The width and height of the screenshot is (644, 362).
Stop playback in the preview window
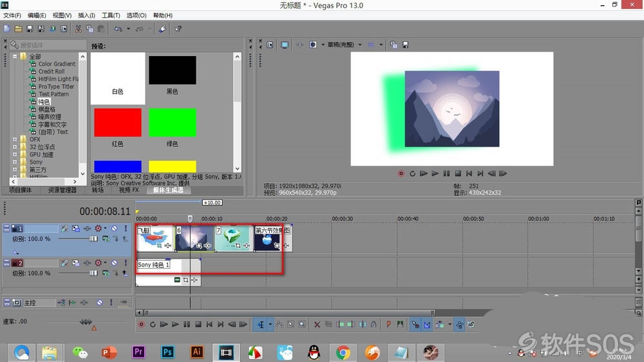click(x=458, y=173)
